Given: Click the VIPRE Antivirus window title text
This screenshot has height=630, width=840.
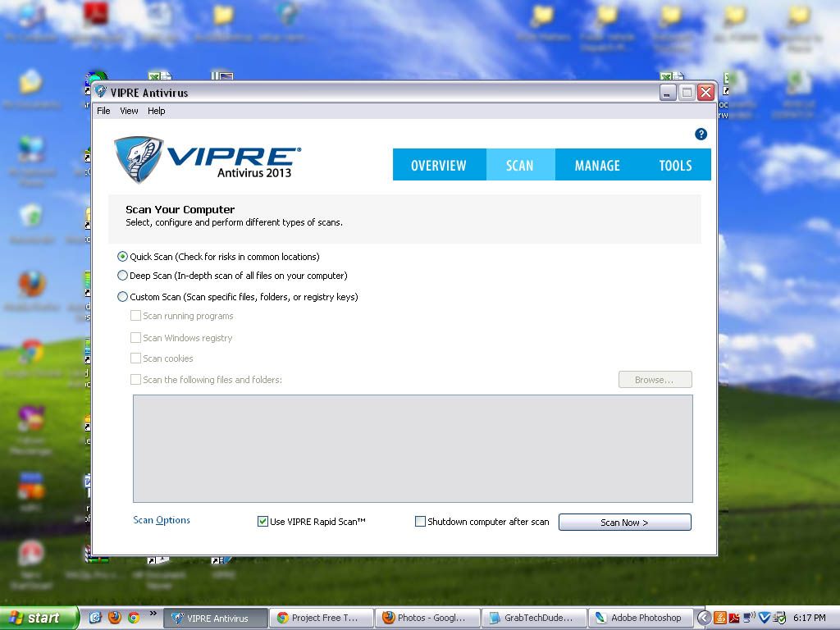Looking at the screenshot, I should (149, 93).
